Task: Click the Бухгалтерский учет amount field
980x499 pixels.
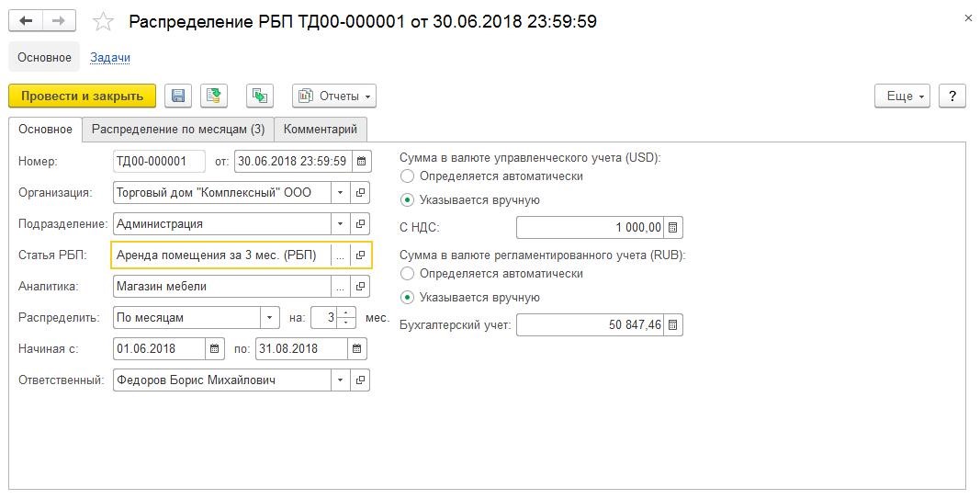Action: (x=590, y=325)
